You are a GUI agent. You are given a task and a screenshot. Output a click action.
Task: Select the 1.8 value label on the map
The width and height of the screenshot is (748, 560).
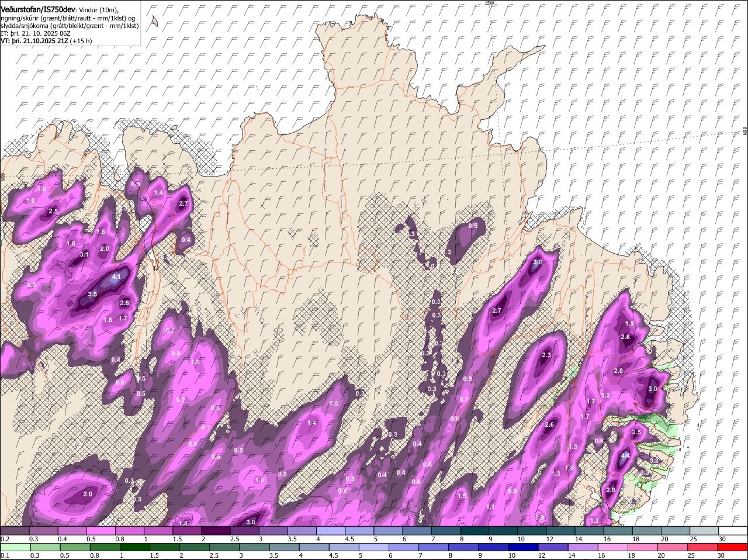coord(71,243)
